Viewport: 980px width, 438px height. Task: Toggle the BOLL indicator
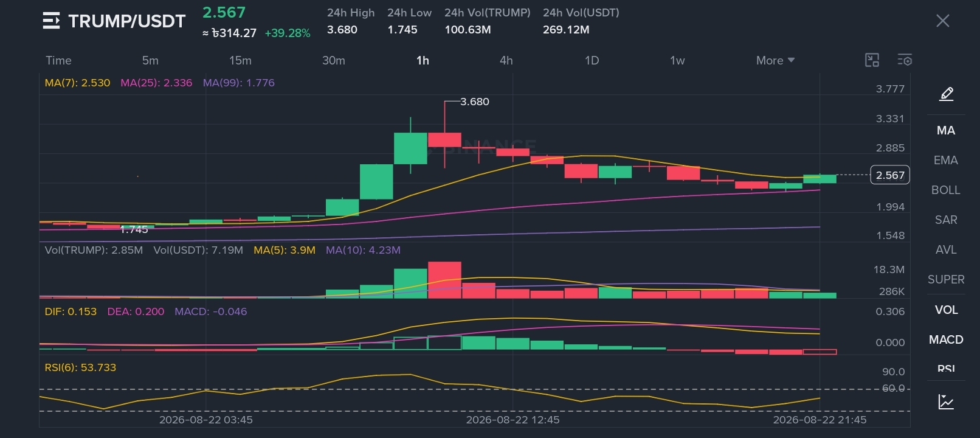pos(946,190)
